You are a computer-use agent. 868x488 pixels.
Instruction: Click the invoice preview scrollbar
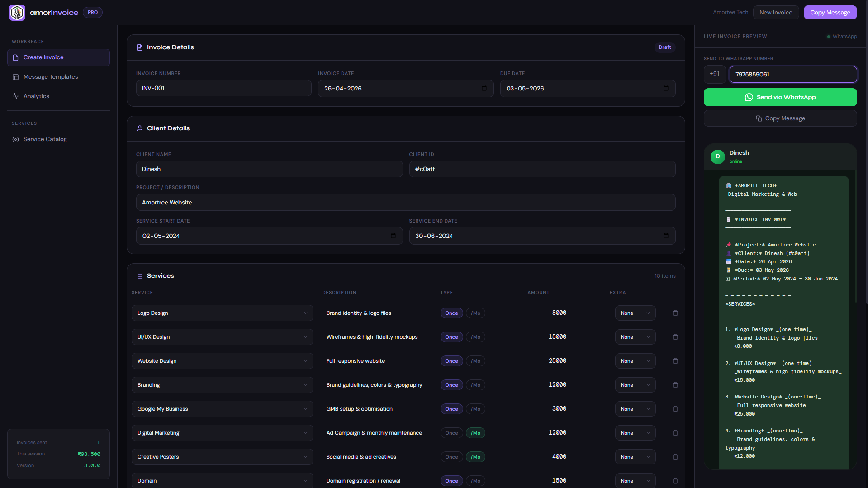(855, 235)
